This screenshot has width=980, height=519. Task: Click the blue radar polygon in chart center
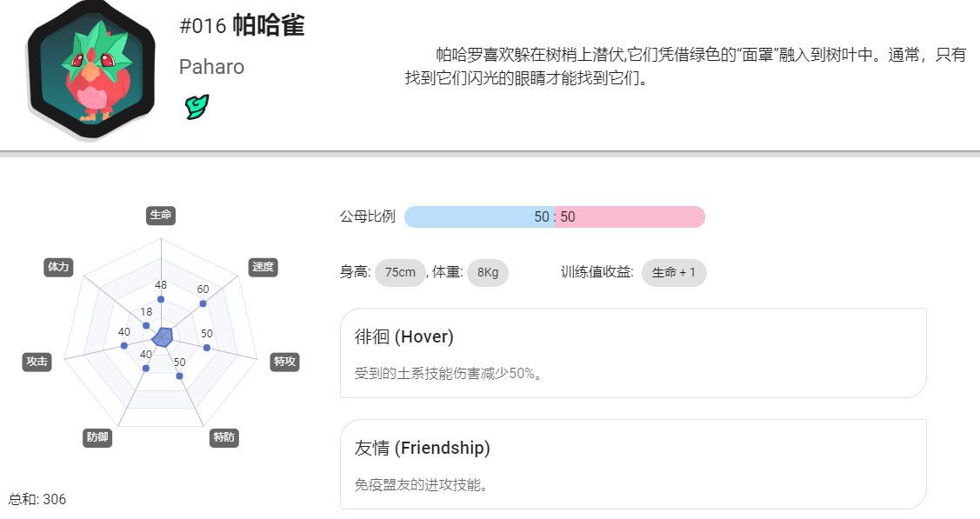163,337
